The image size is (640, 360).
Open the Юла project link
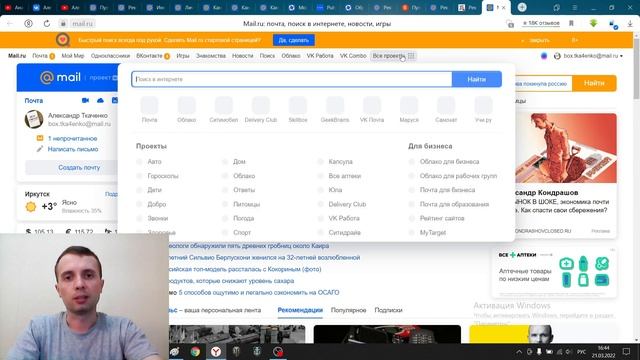tap(335, 190)
